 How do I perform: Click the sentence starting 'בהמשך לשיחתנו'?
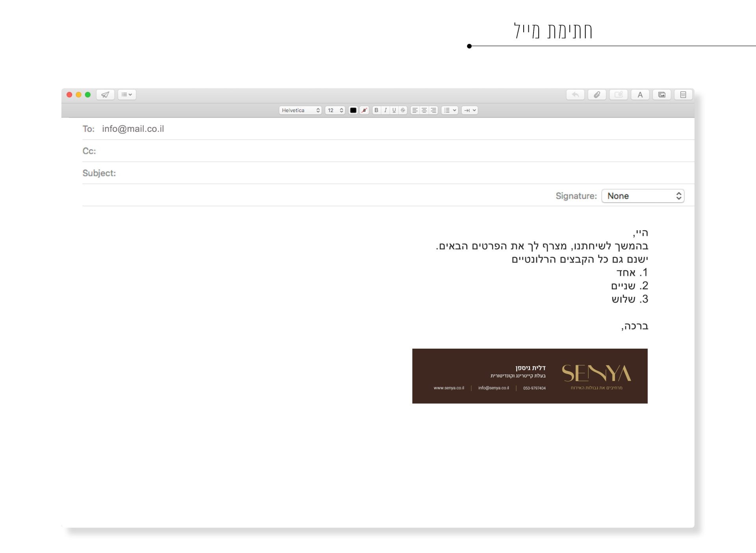point(542,246)
